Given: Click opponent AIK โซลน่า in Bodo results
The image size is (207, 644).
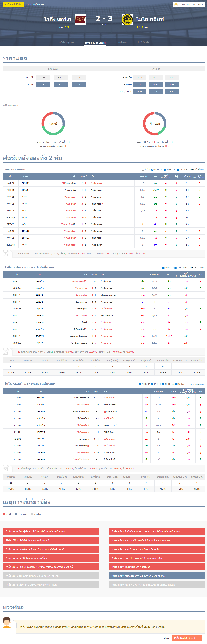Looking at the screenshot, I should tap(109, 432).
